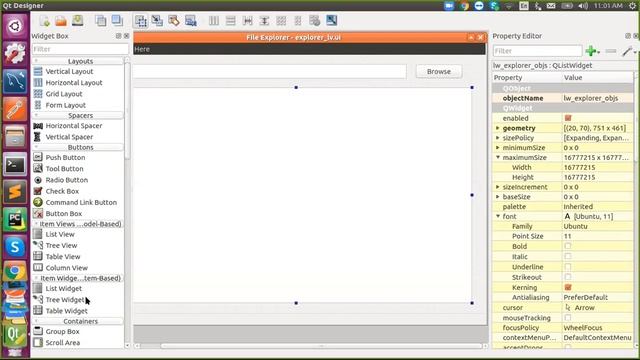Click the Save Form toolbar icon
This screenshot has width=640, height=360.
78,20
